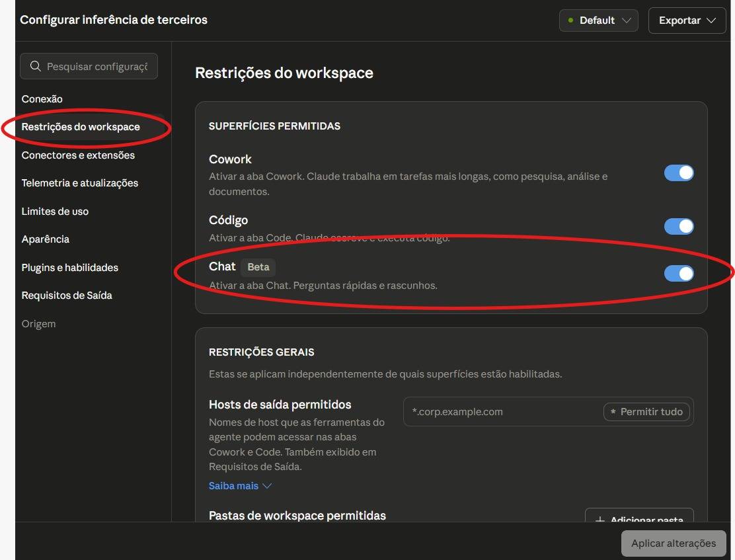This screenshot has width=735, height=560.
Task: Click the Configurar inferência de terceiros title
Action: (x=114, y=20)
